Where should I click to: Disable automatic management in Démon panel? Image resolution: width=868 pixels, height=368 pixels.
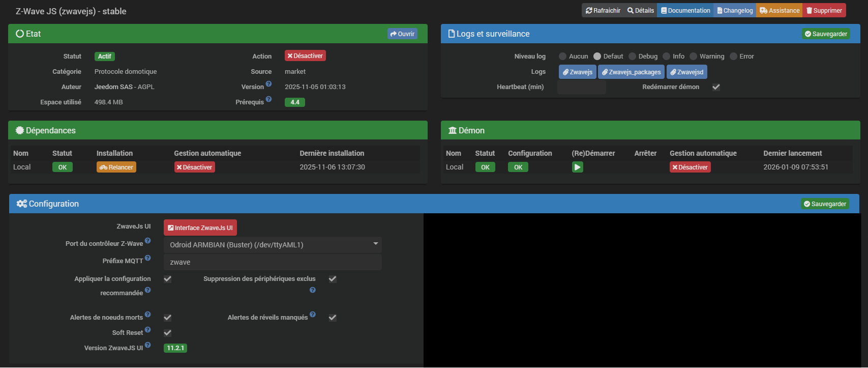point(690,167)
